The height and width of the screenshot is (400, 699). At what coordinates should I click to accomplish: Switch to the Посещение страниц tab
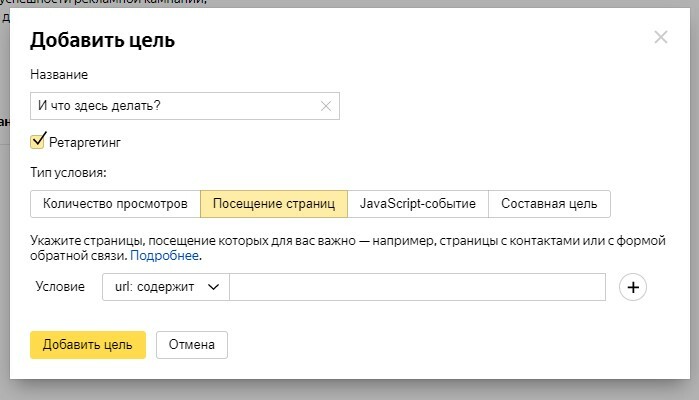tap(274, 204)
